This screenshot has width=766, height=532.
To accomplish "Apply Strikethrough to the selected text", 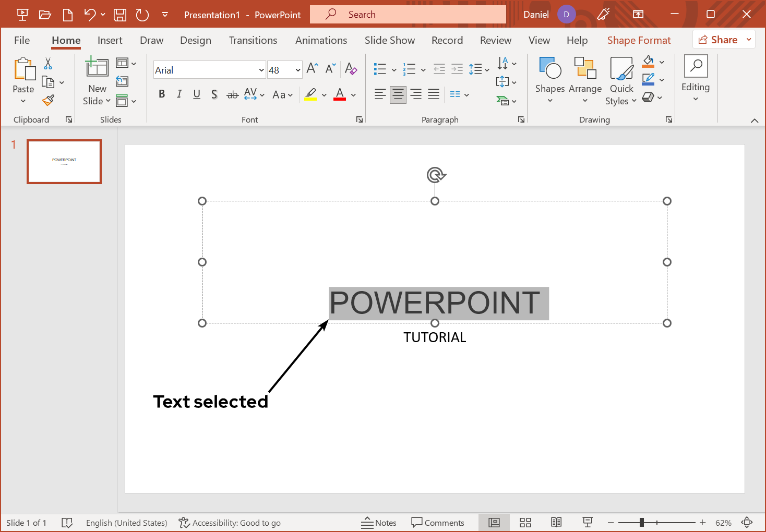I will (232, 94).
